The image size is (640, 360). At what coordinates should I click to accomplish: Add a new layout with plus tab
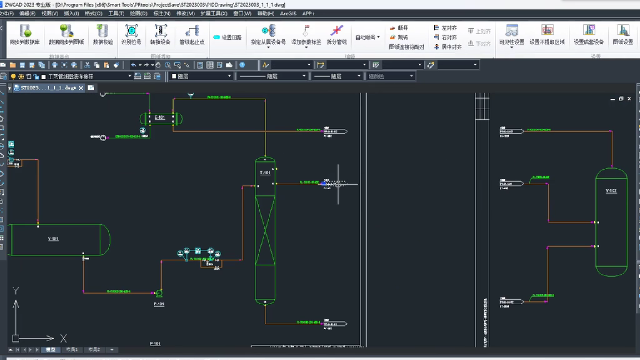[112, 350]
